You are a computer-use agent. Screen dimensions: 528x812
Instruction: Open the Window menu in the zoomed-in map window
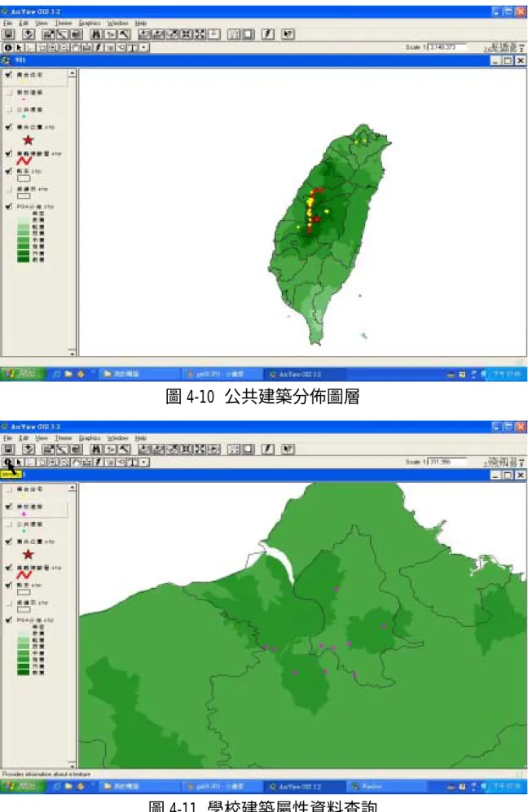tap(117, 438)
